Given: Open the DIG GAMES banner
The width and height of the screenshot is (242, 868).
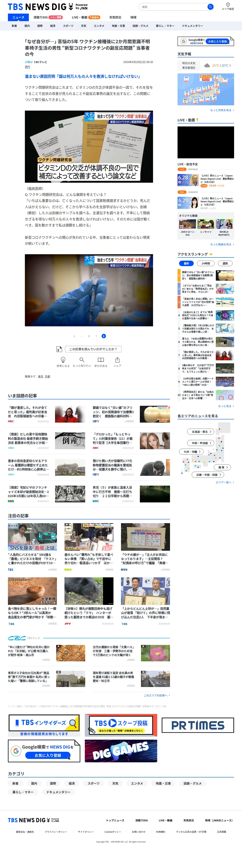Looking at the screenshot, I should click(121, 750).
